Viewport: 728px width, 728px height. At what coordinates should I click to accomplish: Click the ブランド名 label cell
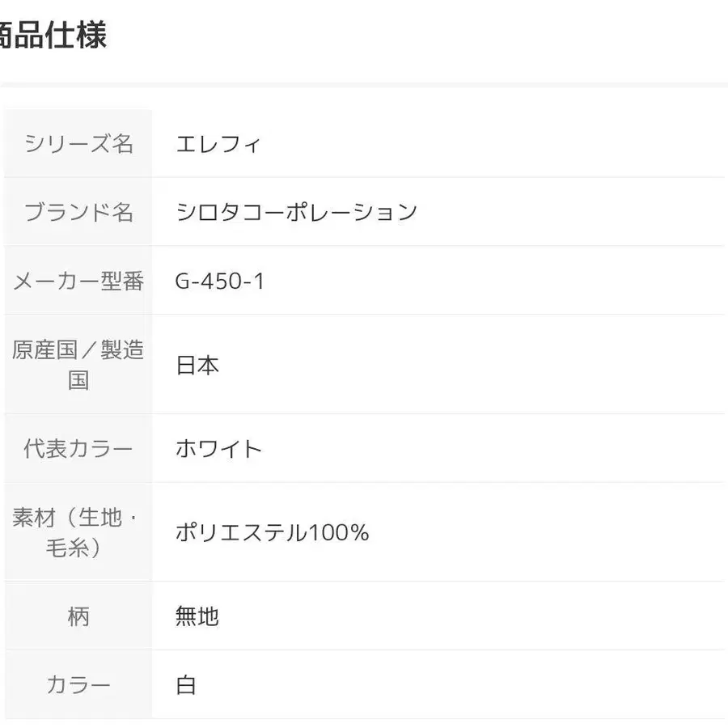tap(78, 212)
